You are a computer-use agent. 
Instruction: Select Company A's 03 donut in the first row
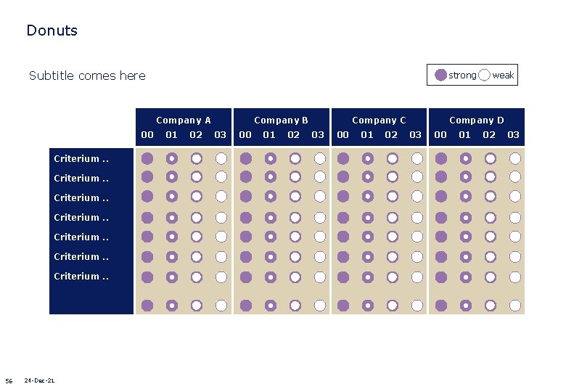click(x=221, y=158)
